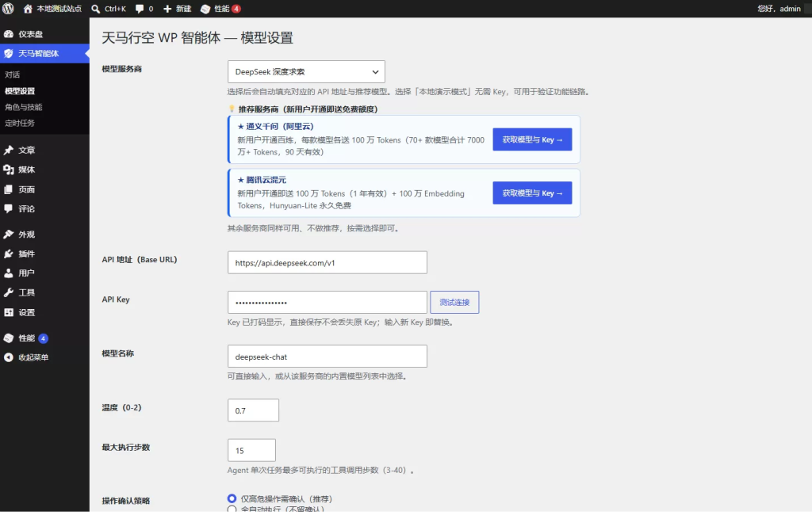Viewport: 812px width, 515px height.
Task: Click 获取模型与 Key for 腾讯云混元
Action: pos(532,193)
